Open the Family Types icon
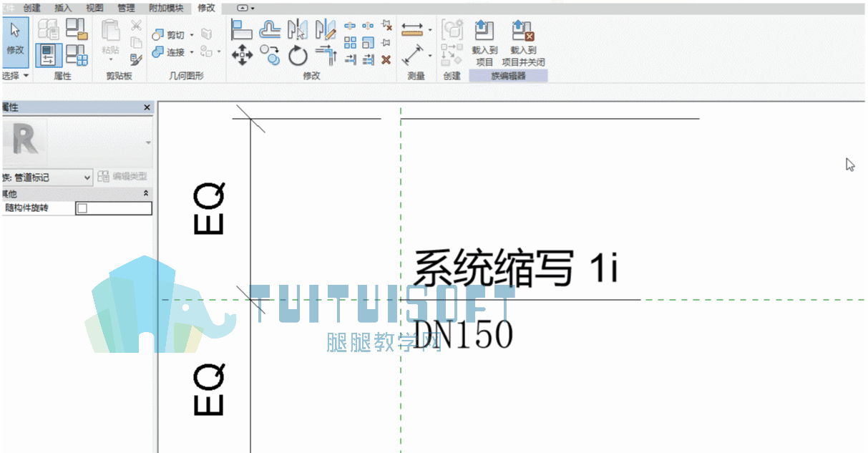The width and height of the screenshot is (868, 453). click(x=77, y=55)
